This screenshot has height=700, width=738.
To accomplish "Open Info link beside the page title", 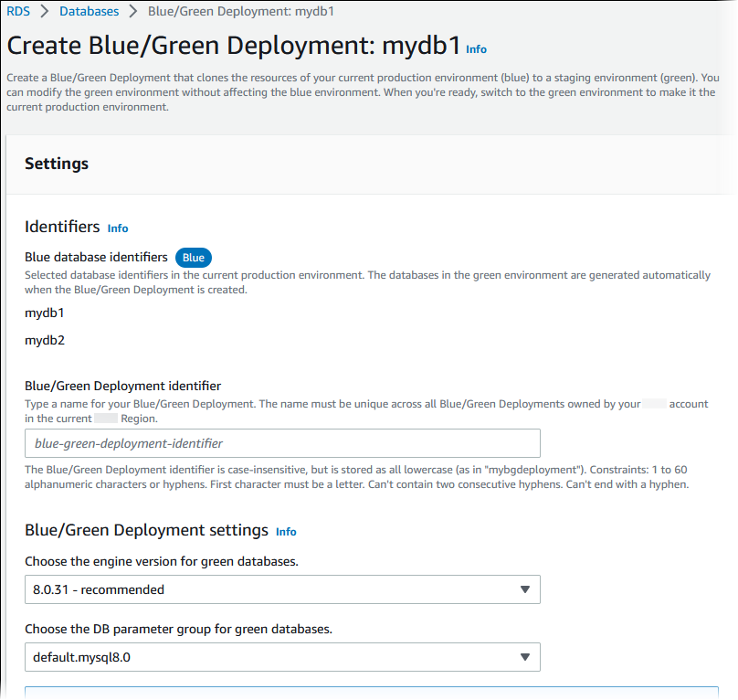I will tap(476, 49).
